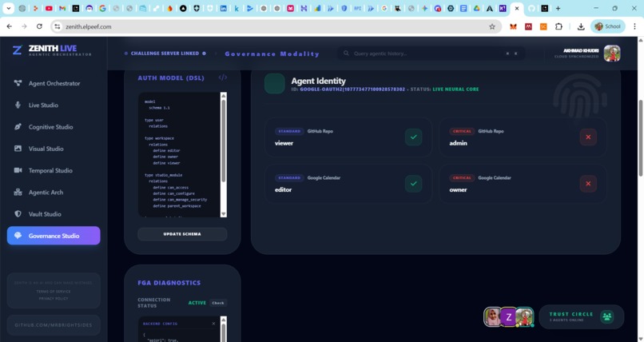644x342 pixels.
Task: Click the Live Neural Core status text
Action: [455, 89]
